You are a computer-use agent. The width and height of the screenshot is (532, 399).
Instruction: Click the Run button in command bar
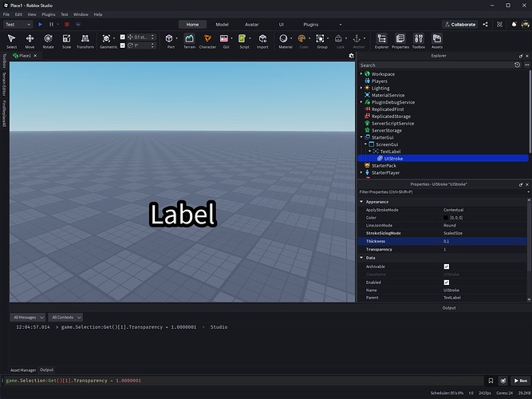(x=521, y=381)
